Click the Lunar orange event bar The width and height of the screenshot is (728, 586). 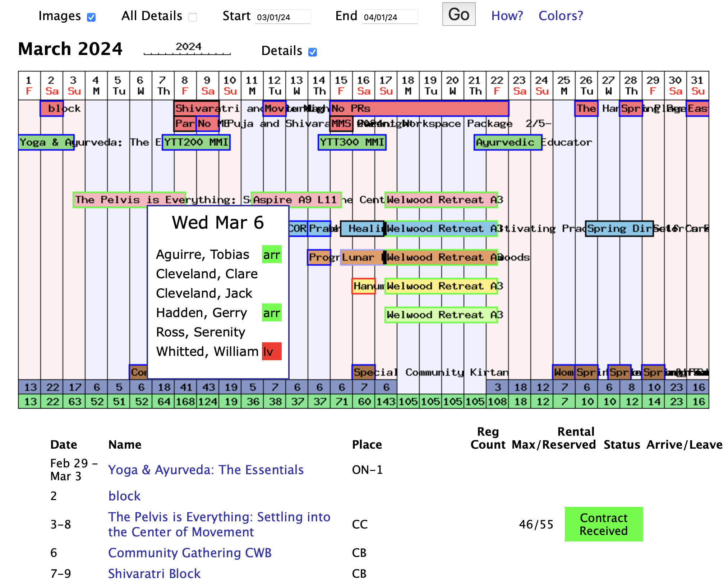(x=361, y=257)
